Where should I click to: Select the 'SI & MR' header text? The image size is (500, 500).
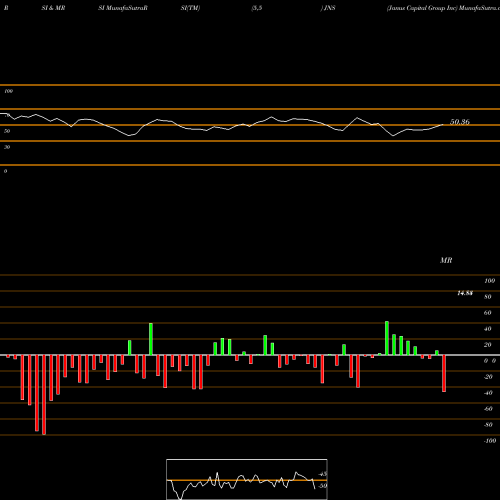[53, 8]
